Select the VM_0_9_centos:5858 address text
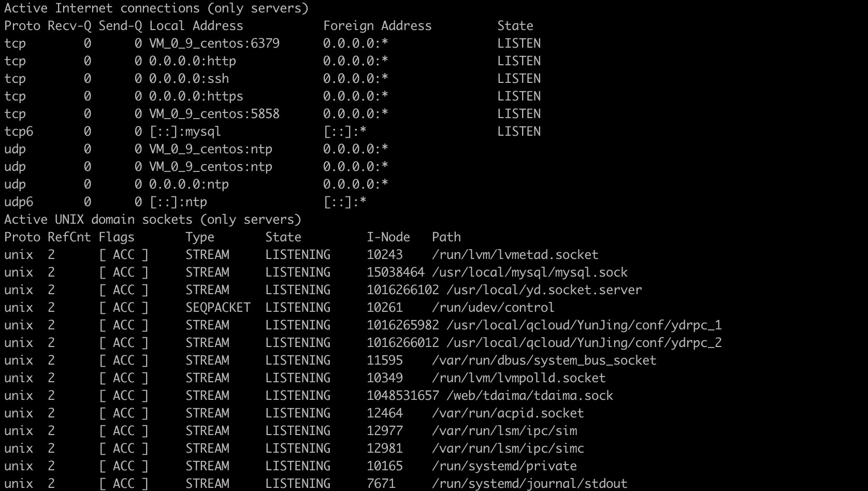 (x=214, y=114)
